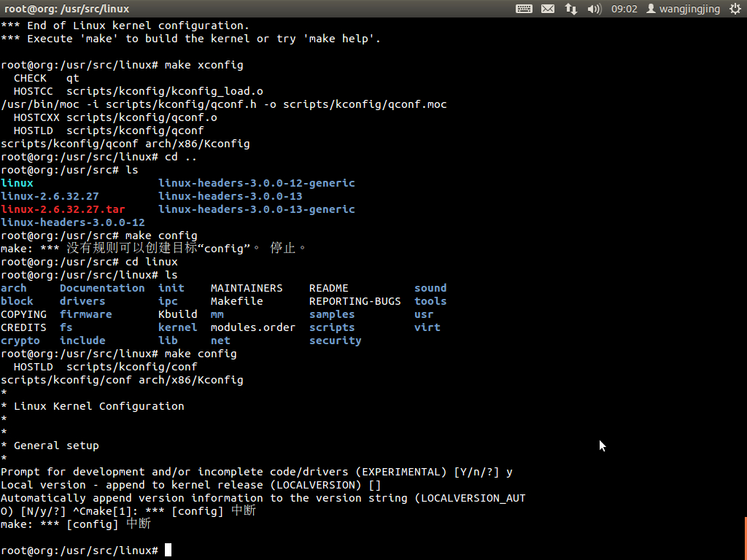747x560 pixels.
Task: Click the 'modules.order' file name
Action: click(x=253, y=327)
